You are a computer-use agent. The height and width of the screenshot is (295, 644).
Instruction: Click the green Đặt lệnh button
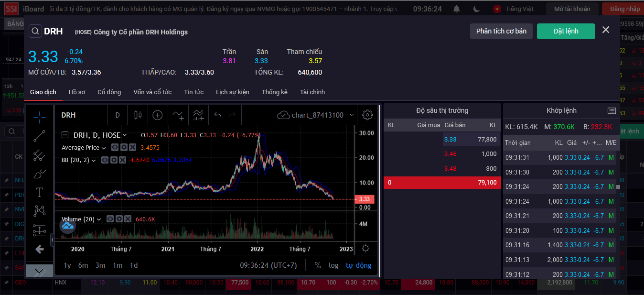click(x=566, y=31)
